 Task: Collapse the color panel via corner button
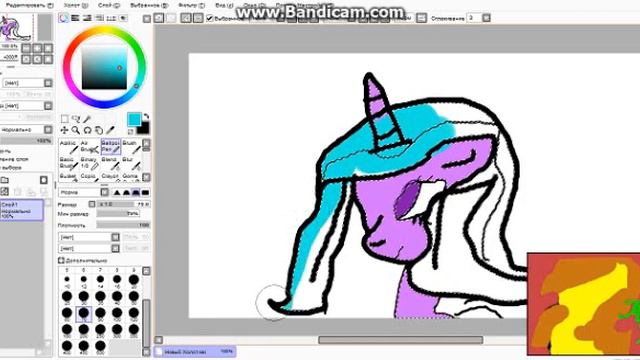tap(147, 18)
